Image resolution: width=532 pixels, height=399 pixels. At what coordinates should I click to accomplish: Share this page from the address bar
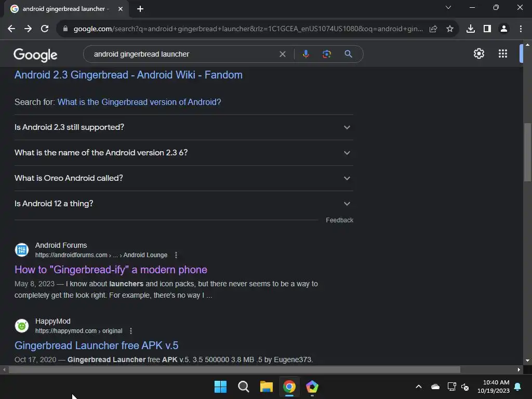tap(433, 29)
